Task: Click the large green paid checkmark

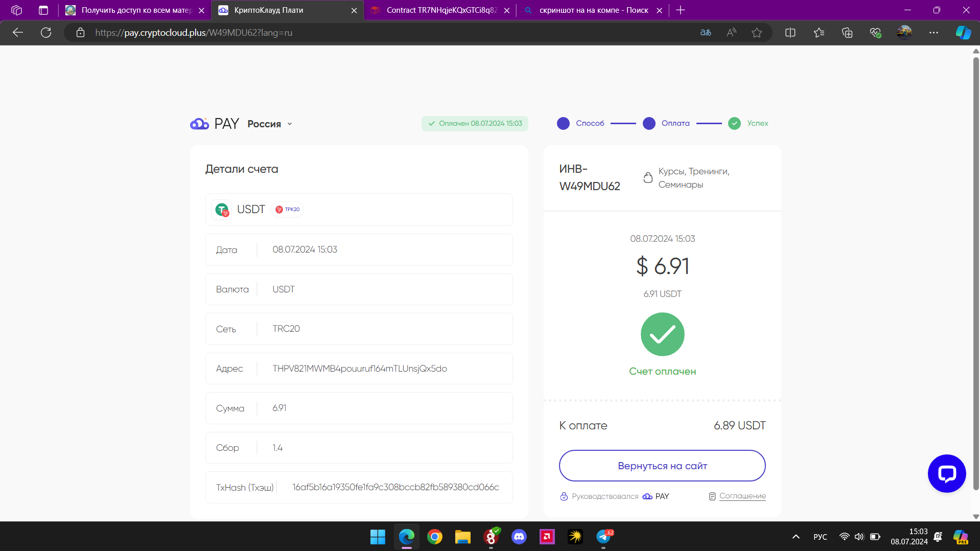Action: [662, 334]
